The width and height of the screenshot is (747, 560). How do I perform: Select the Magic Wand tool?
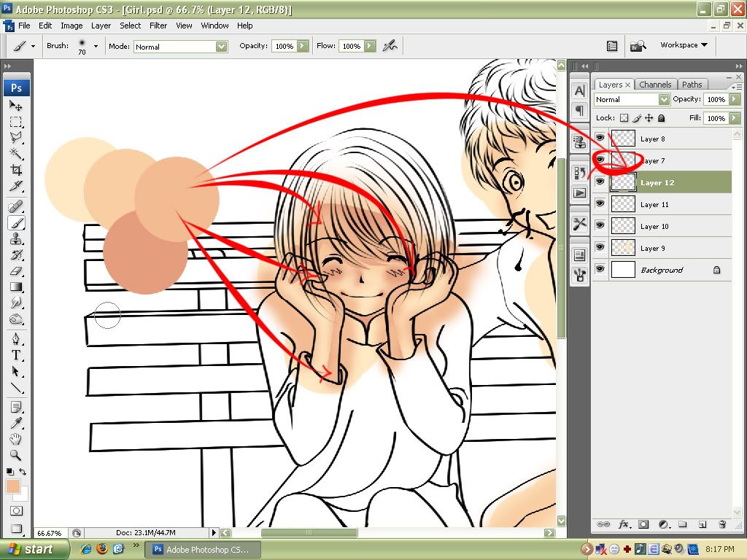[16, 153]
